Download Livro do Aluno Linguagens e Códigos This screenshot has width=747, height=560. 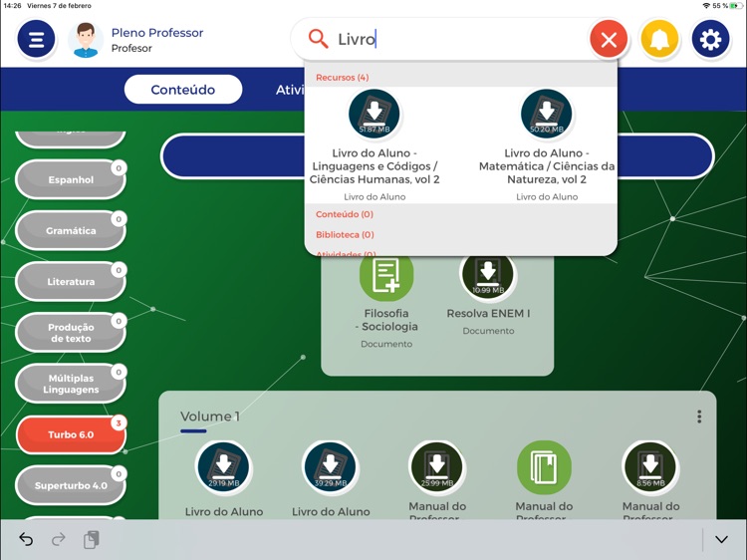coord(373,114)
